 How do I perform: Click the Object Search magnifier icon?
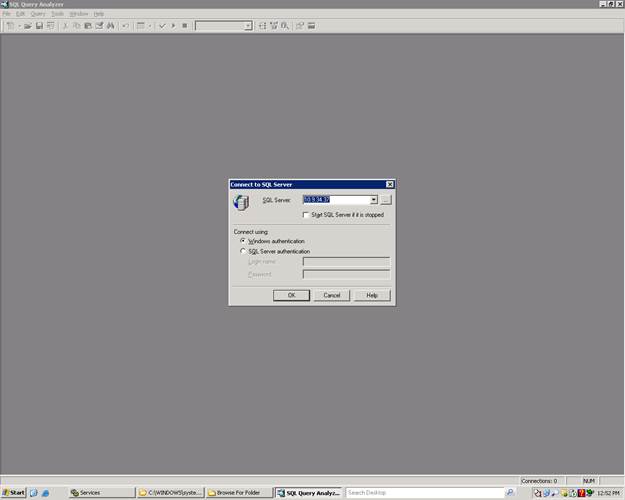(285, 26)
